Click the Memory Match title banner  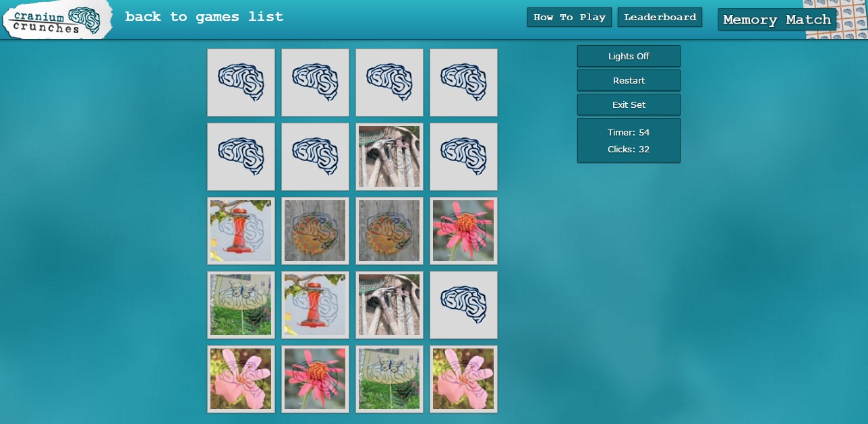pyautogui.click(x=776, y=20)
